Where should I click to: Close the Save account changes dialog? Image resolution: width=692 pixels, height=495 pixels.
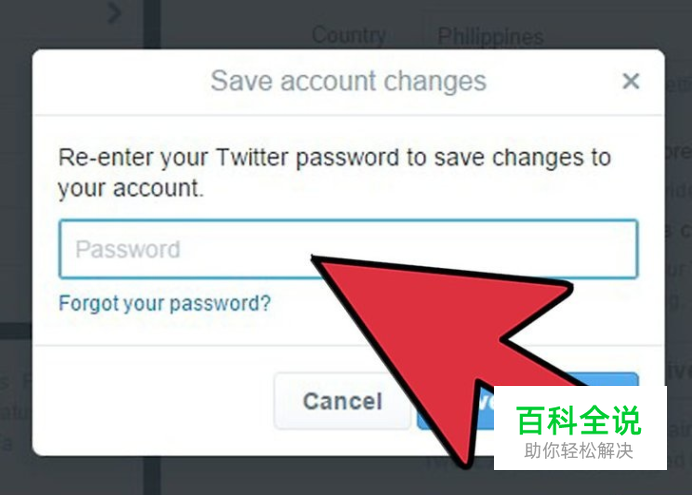pos(631,81)
